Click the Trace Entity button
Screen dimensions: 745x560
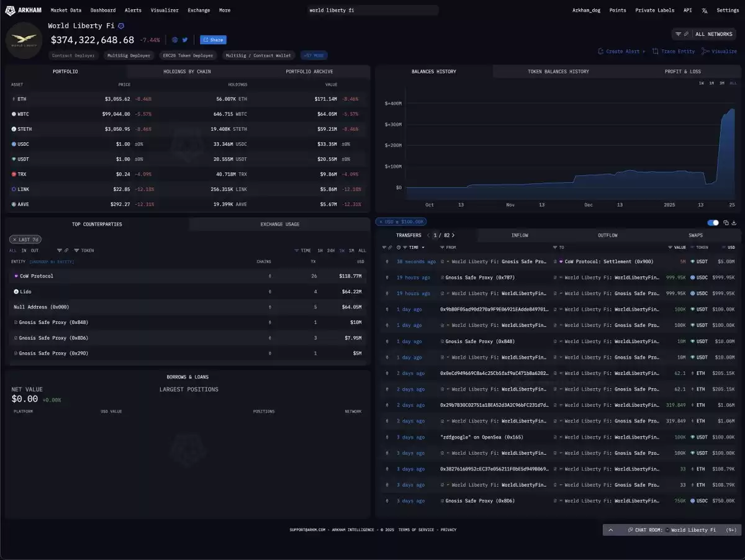(x=674, y=52)
